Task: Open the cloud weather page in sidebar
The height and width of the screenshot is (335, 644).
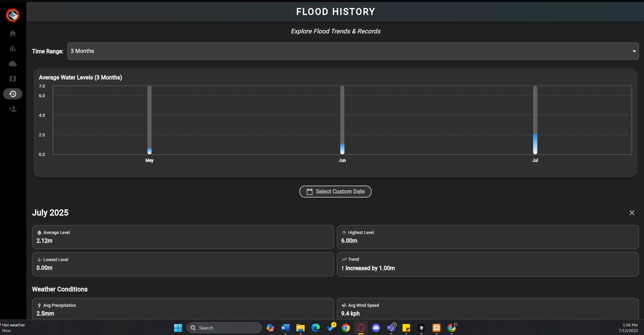Action: tap(13, 64)
